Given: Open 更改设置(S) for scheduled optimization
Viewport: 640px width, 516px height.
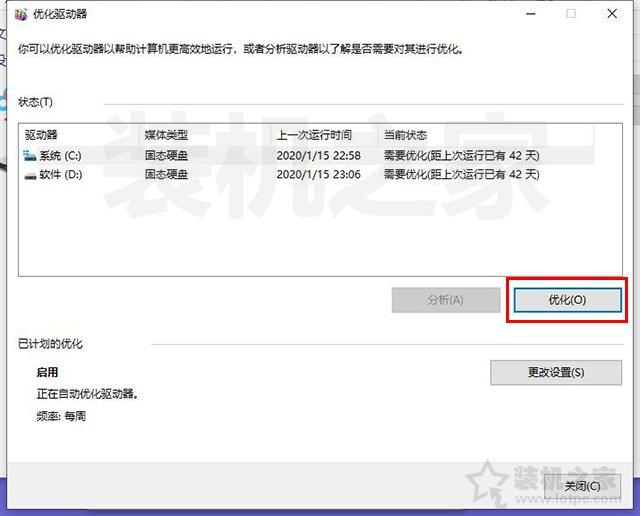Looking at the screenshot, I should point(556,372).
